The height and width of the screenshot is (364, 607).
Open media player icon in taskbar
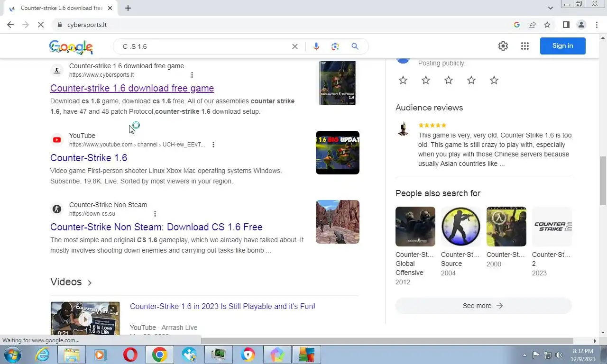[101, 355]
